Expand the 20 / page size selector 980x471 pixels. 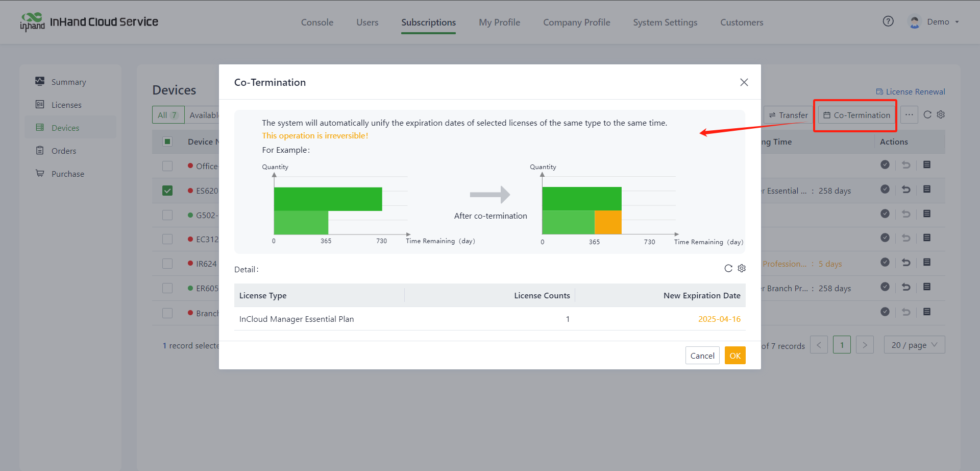(x=914, y=345)
